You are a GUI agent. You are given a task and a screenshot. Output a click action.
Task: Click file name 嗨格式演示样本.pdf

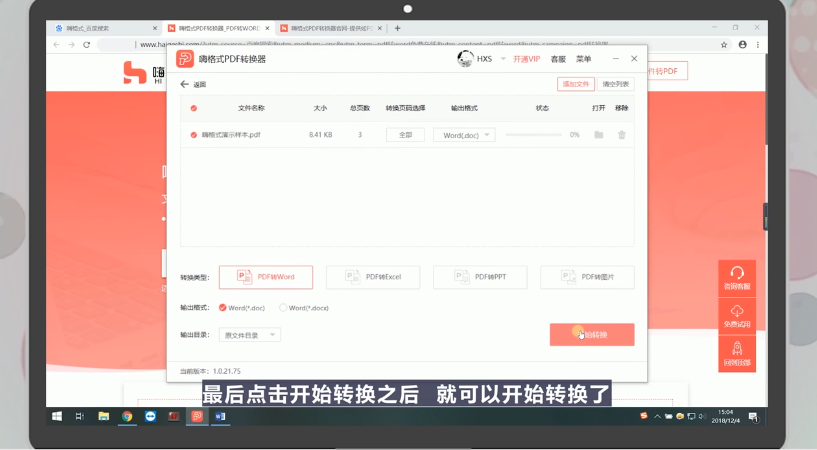[231, 135]
